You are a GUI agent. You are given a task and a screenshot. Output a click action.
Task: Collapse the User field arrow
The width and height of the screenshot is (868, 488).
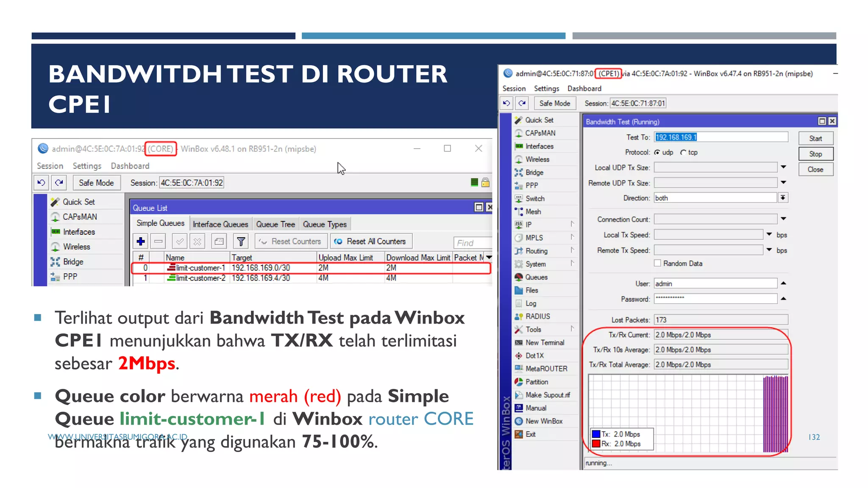tap(783, 283)
